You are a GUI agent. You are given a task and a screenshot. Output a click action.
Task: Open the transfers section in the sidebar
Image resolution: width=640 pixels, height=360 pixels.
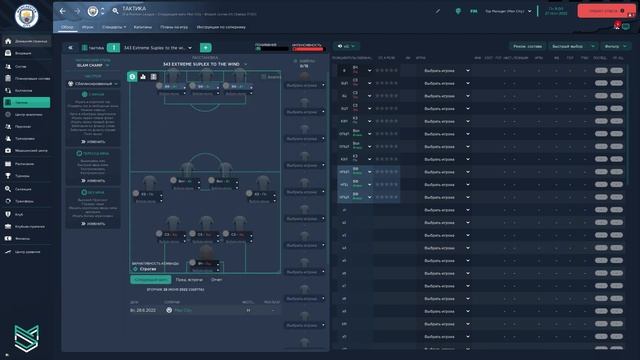point(27,201)
